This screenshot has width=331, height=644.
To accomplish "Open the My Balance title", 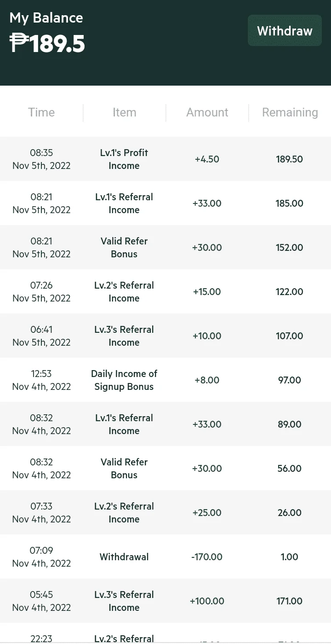I will (46, 18).
